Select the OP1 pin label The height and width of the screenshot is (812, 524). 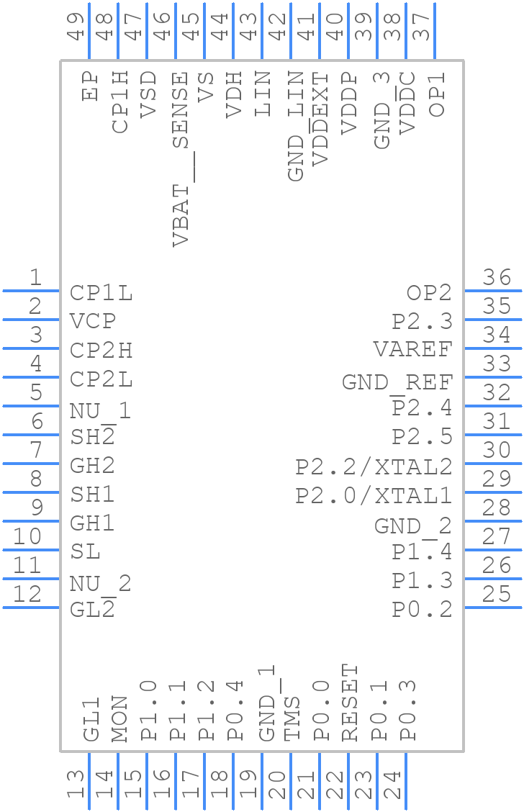(x=437, y=94)
